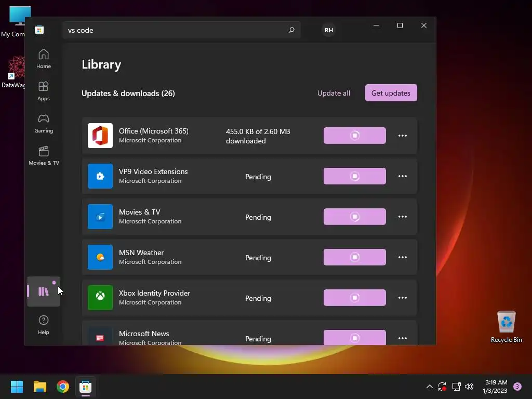The height and width of the screenshot is (399, 532).
Task: Open the Windows Start menu
Action: click(17, 387)
